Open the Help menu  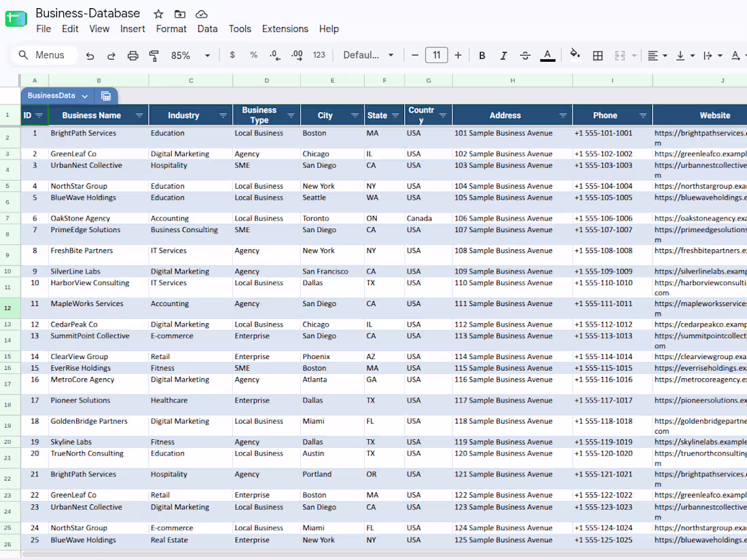329,29
